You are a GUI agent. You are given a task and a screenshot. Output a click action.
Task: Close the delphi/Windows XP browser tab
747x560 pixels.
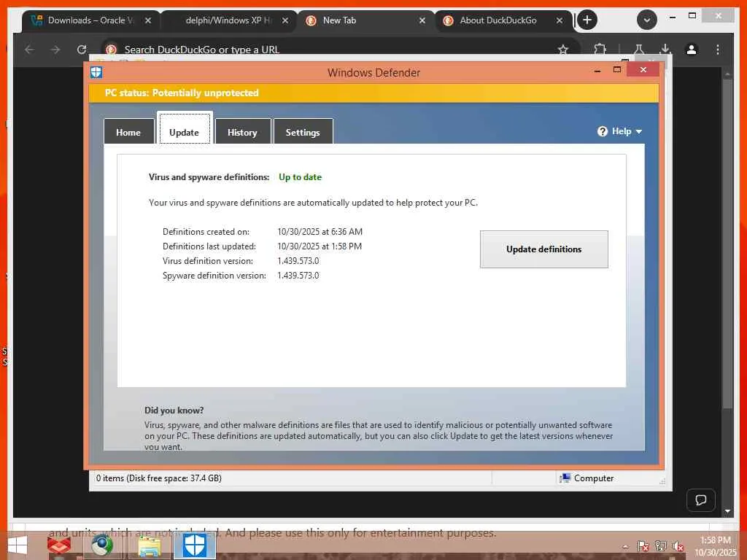pyautogui.click(x=285, y=20)
